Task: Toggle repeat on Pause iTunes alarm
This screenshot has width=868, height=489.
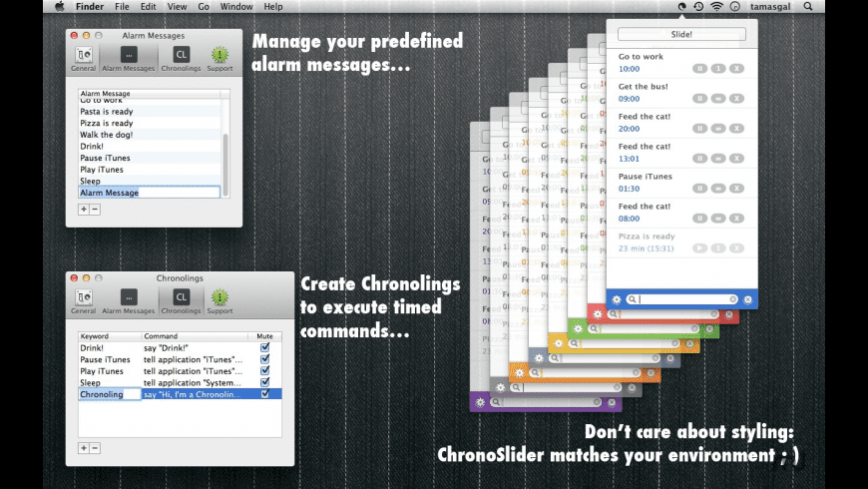Action: tap(718, 189)
